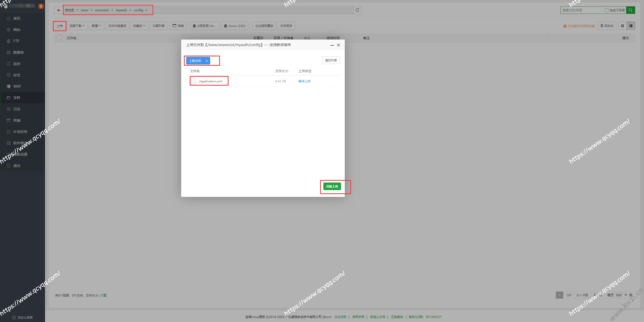644x322 pixels.
Task: Click the refresh icon beside path bar
Action: (357, 10)
